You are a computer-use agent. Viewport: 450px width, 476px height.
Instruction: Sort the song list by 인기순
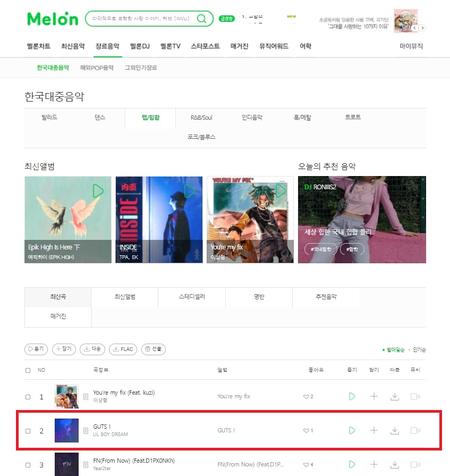tap(419, 350)
